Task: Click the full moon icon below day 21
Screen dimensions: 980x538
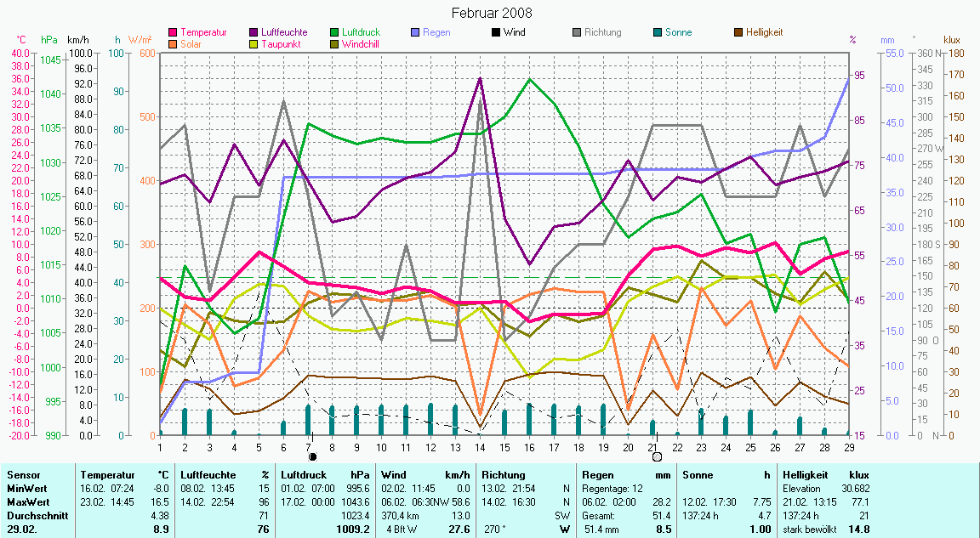Action: 657,457
